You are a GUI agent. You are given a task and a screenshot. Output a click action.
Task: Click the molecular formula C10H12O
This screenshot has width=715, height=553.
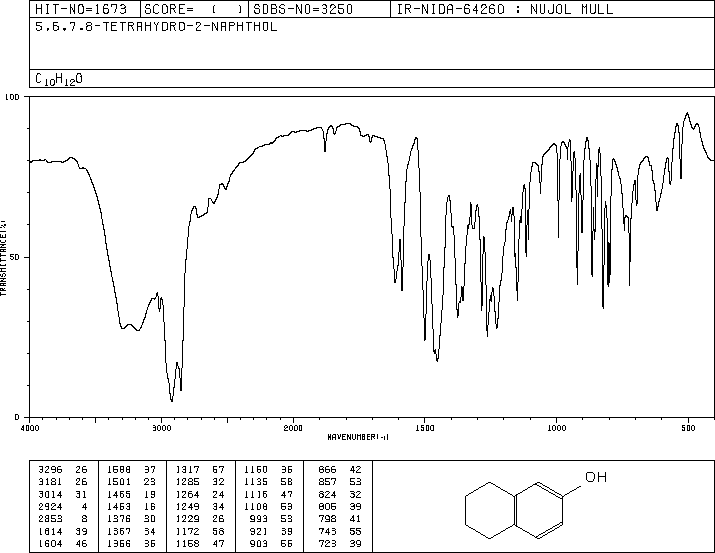pos(59,79)
